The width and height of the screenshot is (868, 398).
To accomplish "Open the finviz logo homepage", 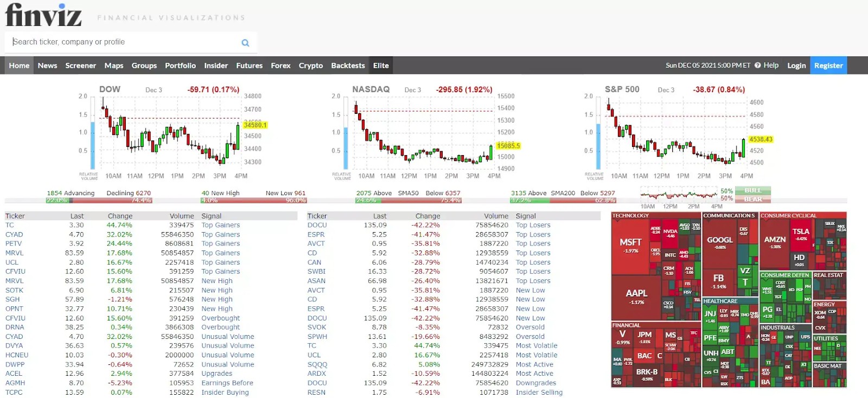I will [x=43, y=15].
